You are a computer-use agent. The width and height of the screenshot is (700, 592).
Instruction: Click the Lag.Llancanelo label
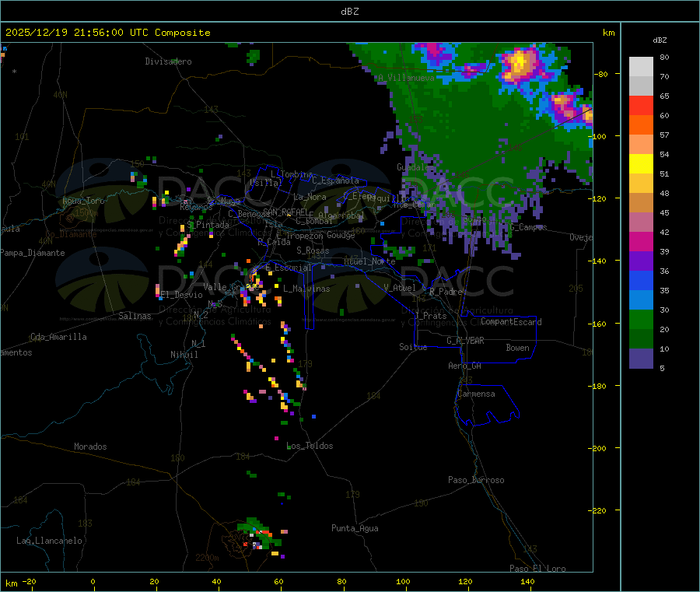[x=49, y=541]
